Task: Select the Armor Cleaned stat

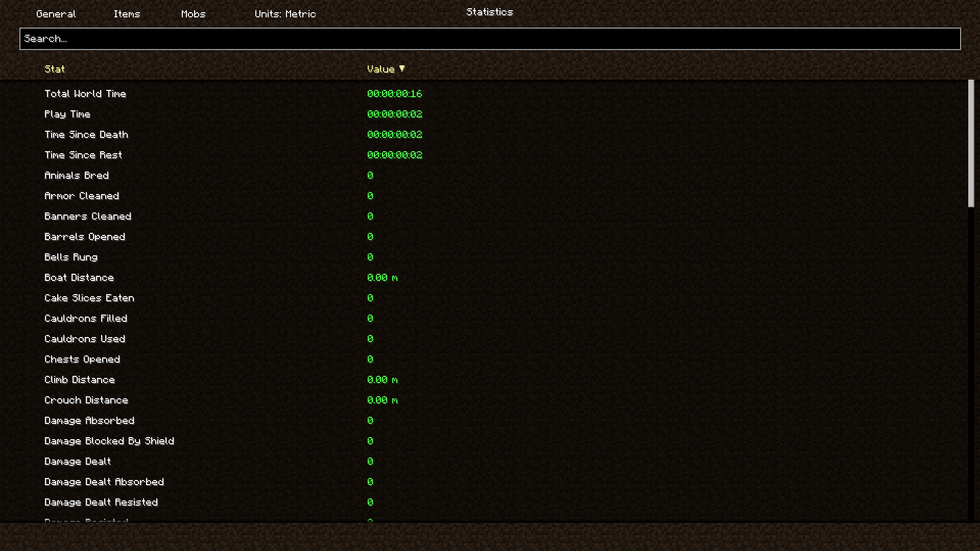Action: [82, 196]
